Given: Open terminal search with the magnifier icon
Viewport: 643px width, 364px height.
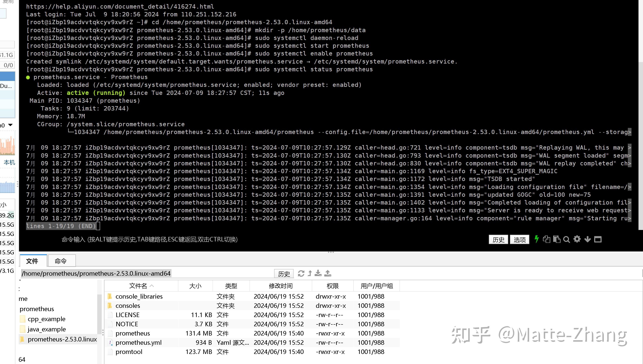Looking at the screenshot, I should tap(566, 239).
